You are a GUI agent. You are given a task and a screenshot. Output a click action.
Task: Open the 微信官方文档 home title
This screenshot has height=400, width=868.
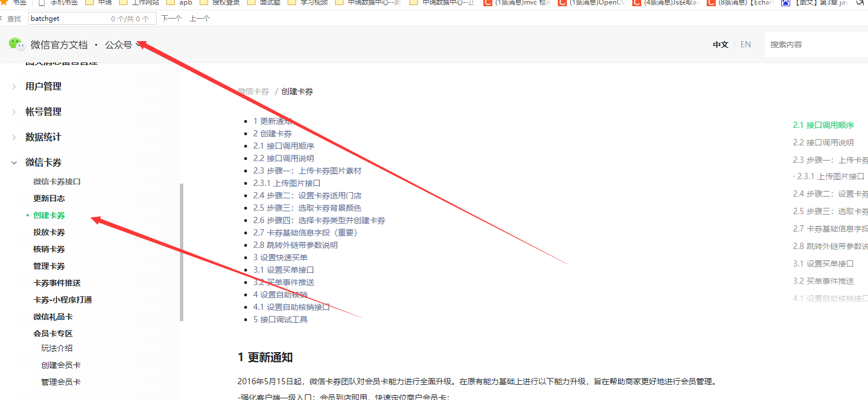(59, 45)
